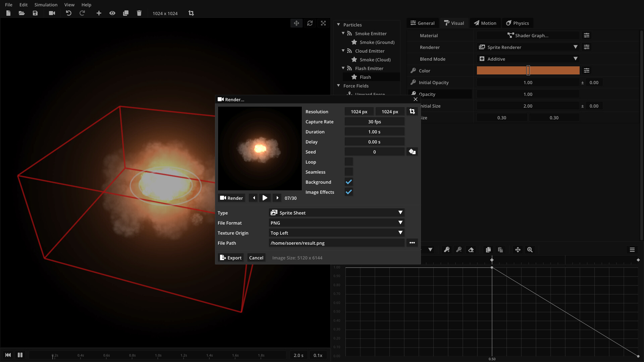Click the save file icon in toolbar
644x362 pixels.
pos(35,13)
